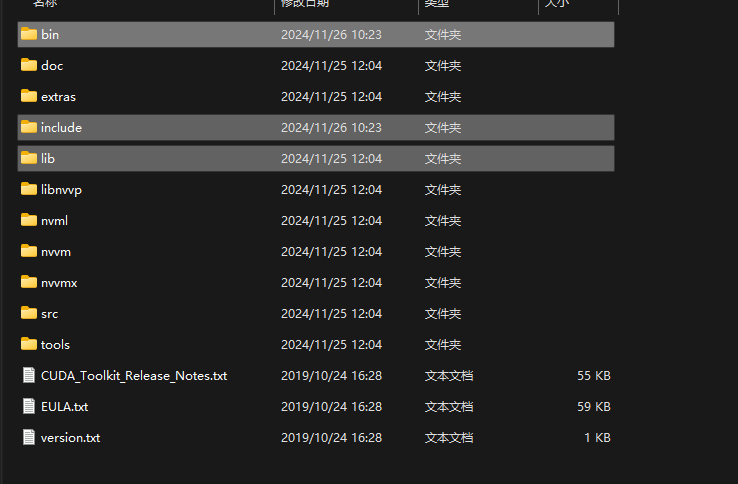The height and width of the screenshot is (484, 738).
Task: Select the lib folder name
Action: tap(47, 159)
